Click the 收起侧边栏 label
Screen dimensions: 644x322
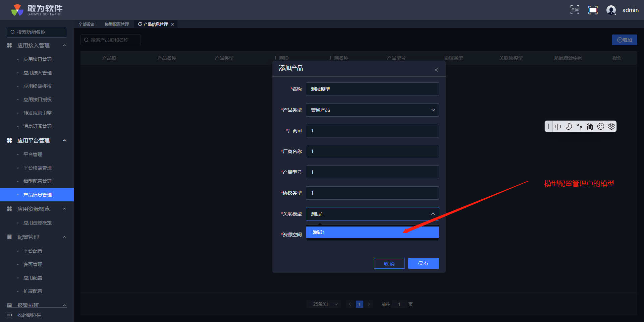(29, 315)
